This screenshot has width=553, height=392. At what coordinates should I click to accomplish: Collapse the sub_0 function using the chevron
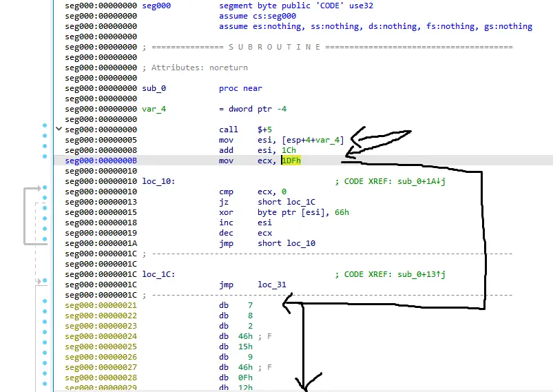59,129
